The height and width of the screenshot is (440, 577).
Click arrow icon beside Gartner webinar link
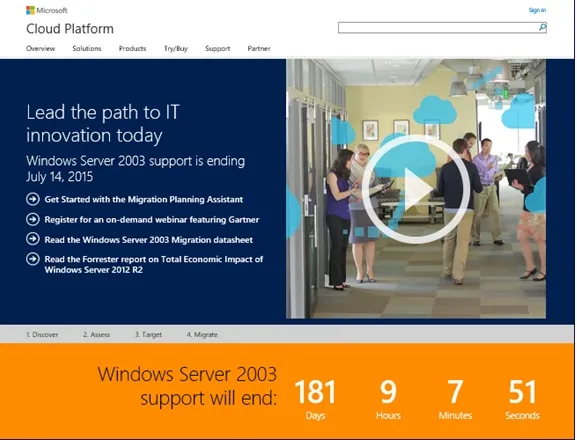(x=33, y=219)
